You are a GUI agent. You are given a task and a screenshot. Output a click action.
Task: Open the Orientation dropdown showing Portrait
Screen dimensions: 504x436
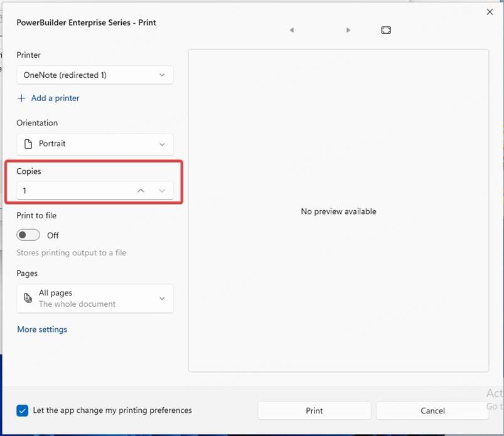click(95, 144)
